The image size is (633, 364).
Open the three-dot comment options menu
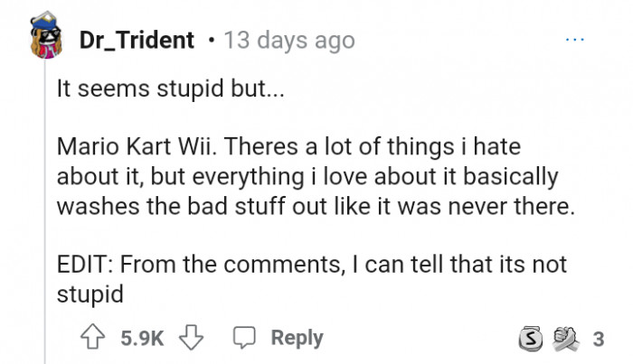point(575,40)
